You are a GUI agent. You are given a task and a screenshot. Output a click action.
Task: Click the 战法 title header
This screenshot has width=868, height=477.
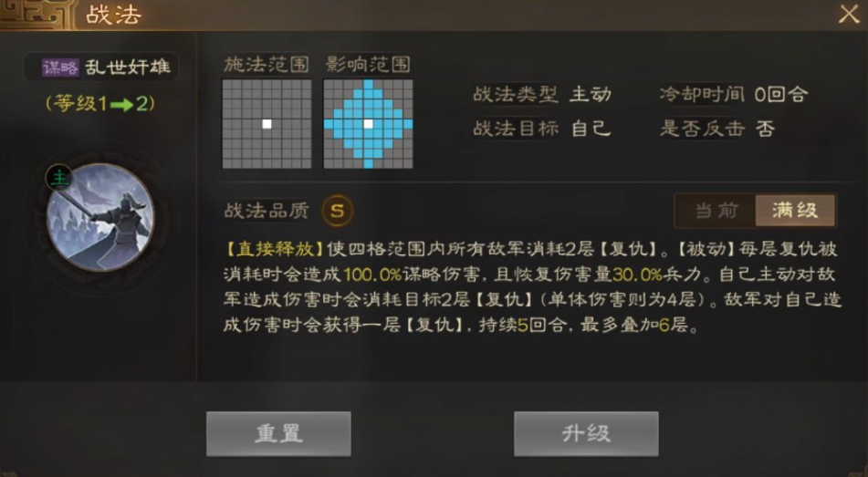(113, 15)
